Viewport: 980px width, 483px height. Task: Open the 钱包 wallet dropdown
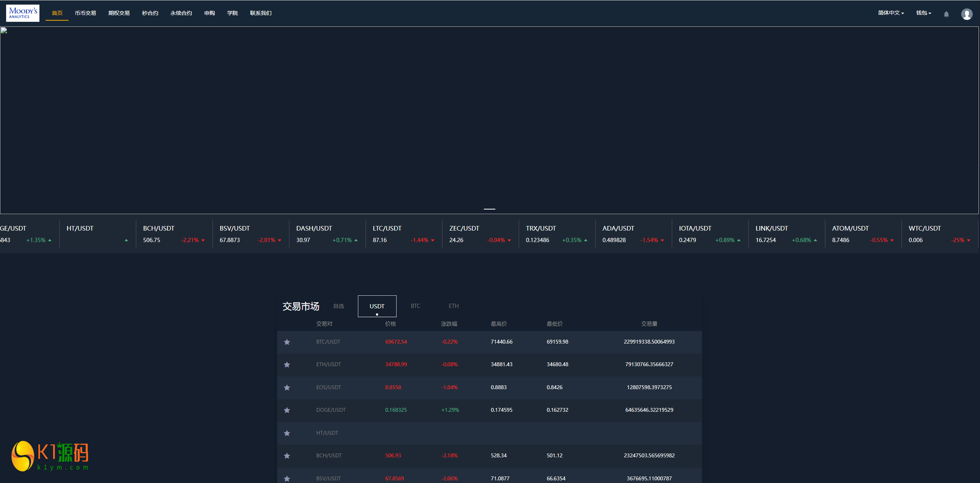click(x=923, y=13)
